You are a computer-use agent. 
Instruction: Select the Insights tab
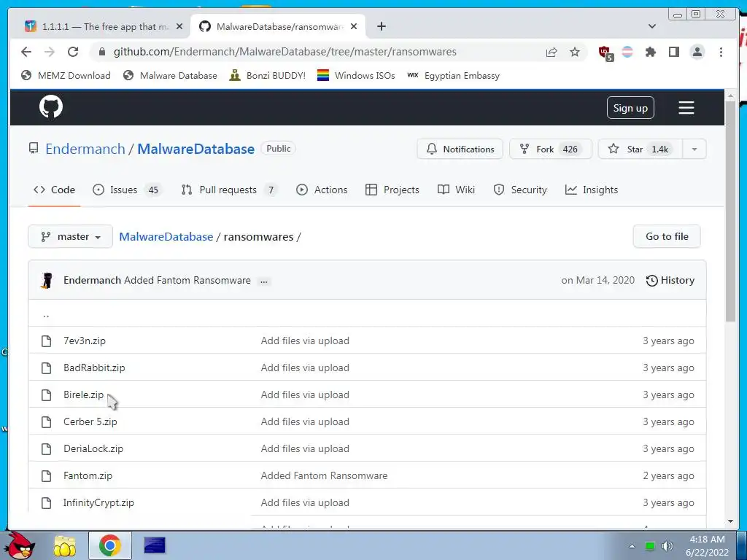click(591, 190)
